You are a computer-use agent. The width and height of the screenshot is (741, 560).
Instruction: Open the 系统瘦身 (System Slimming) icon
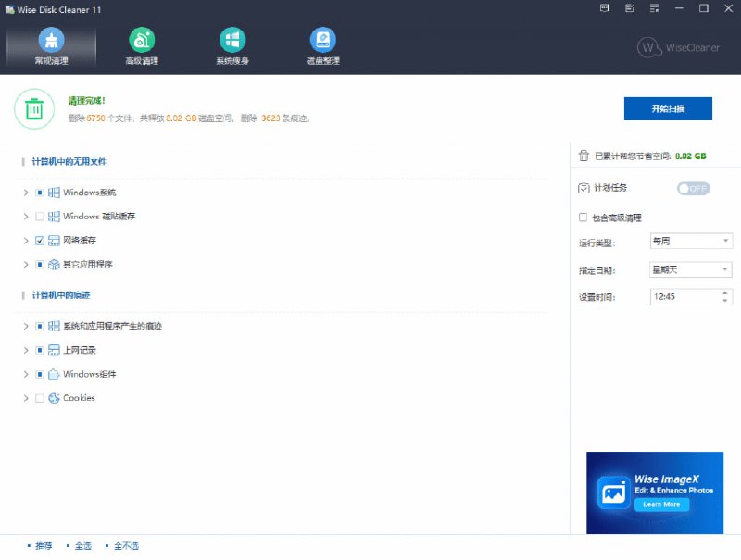232,42
